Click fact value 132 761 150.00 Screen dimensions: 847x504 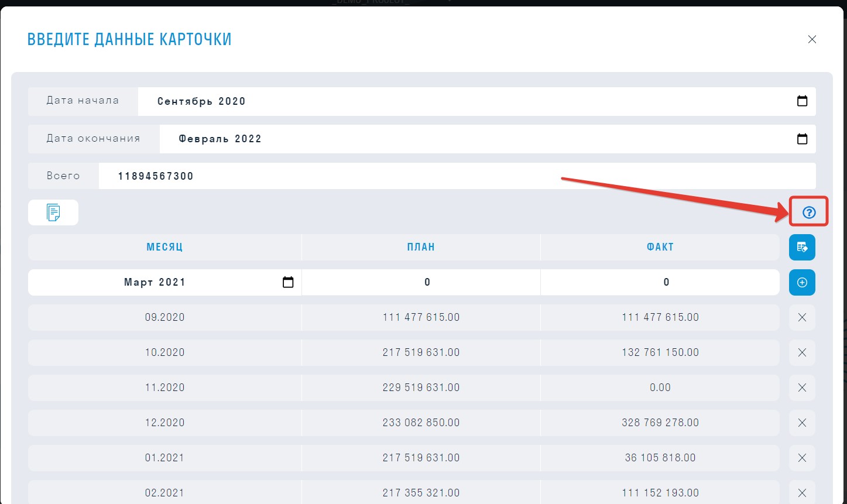point(660,352)
